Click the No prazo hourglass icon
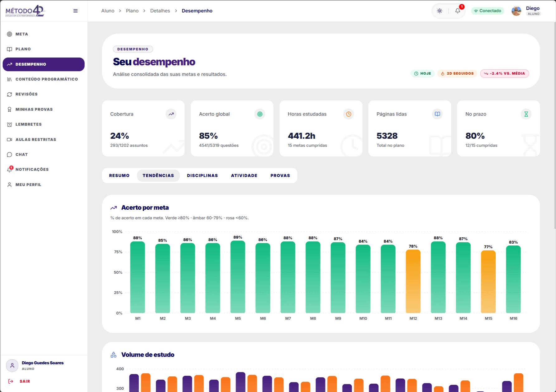Viewport: 556px width, 392px height. pos(526,114)
